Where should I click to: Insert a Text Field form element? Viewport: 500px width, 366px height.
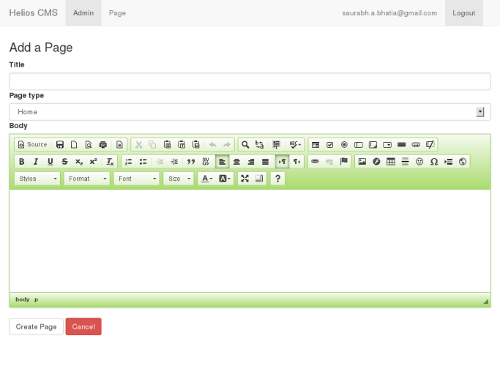click(x=359, y=145)
